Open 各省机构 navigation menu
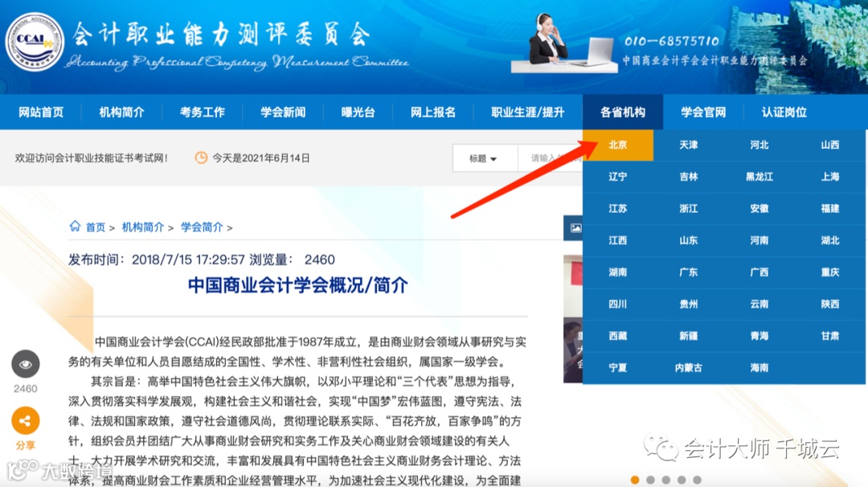This screenshot has height=487, width=868. tap(623, 113)
